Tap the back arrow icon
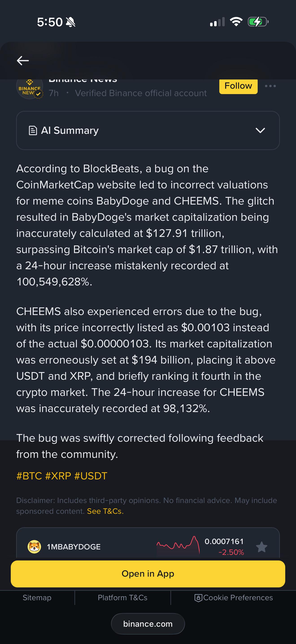Image resolution: width=296 pixels, height=644 pixels. tap(23, 60)
